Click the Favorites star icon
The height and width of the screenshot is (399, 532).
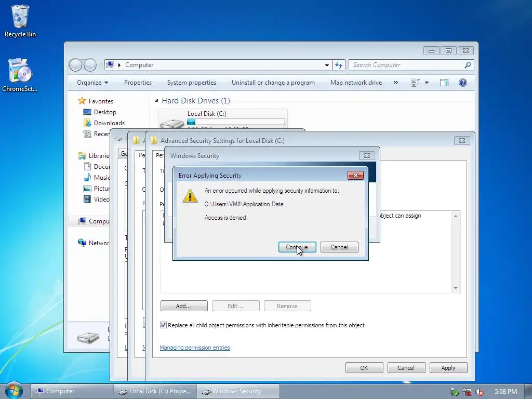pyautogui.click(x=82, y=101)
